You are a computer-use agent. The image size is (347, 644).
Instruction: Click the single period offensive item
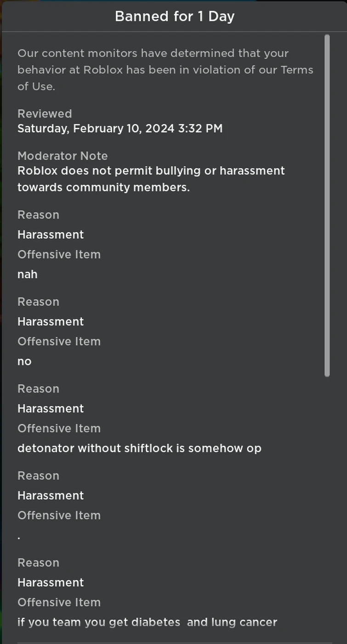click(19, 536)
